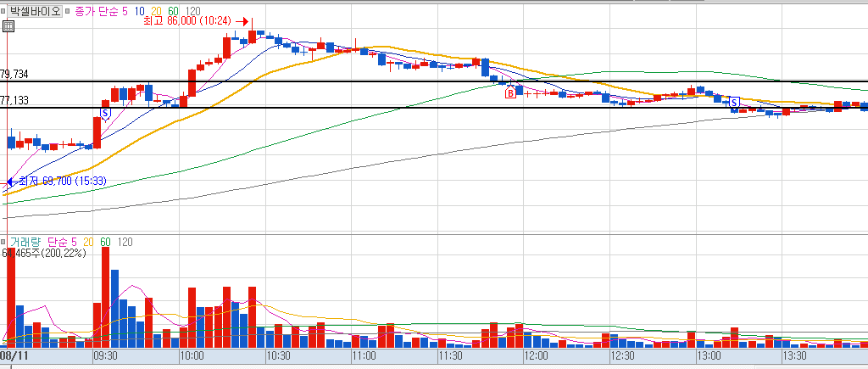Select the 77,133 horizontal price line label
This screenshot has width=868, height=369.
tap(14, 100)
